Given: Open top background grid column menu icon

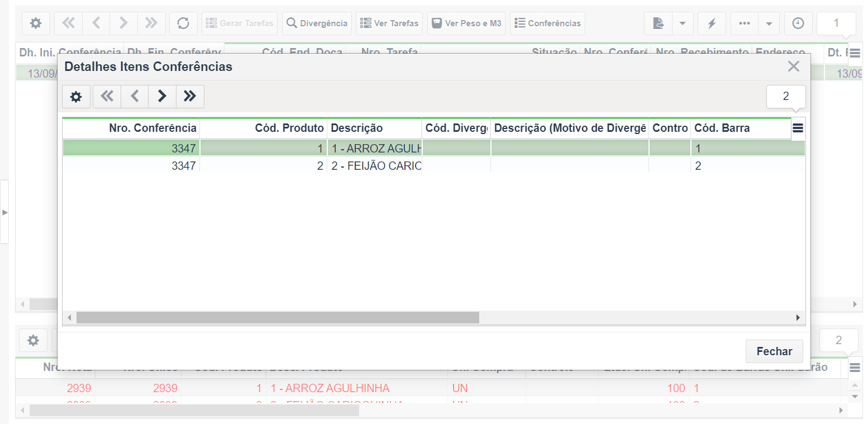Looking at the screenshot, I should click(x=855, y=54).
